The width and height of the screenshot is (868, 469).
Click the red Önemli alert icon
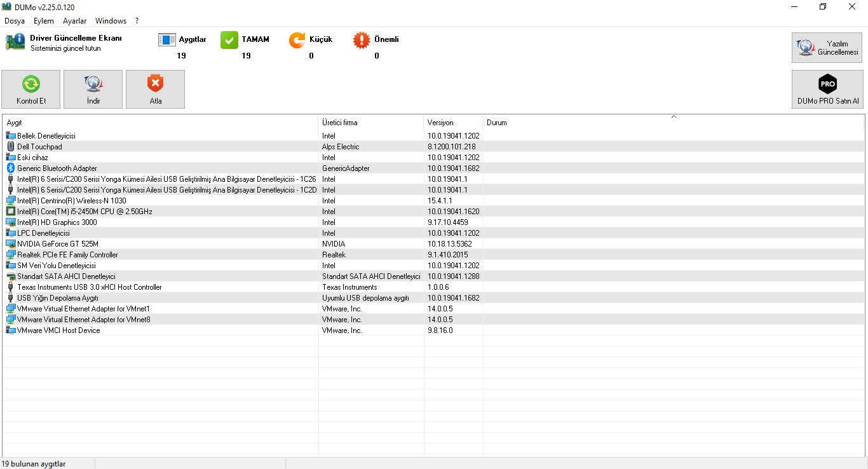pyautogui.click(x=361, y=41)
